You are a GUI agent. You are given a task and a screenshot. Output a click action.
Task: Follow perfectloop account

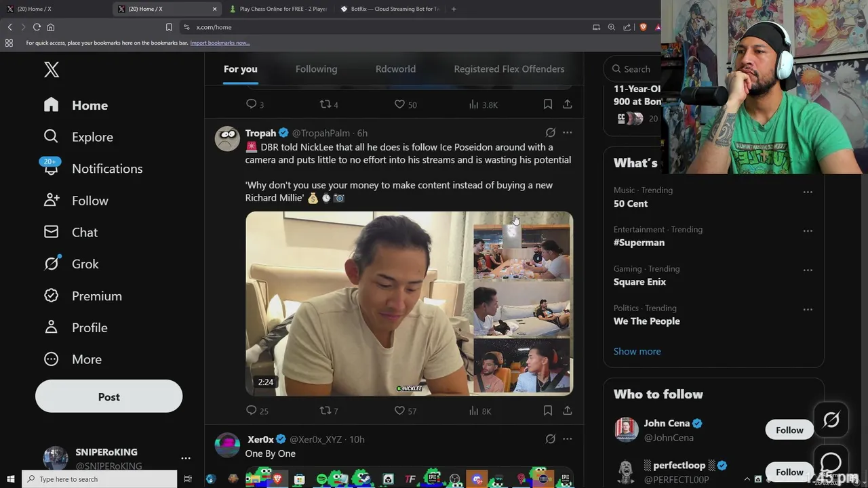[789, 472]
